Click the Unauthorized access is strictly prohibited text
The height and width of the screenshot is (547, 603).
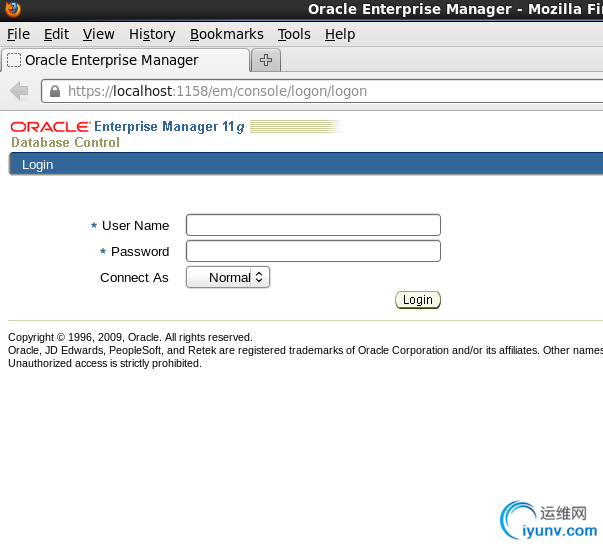105,364
